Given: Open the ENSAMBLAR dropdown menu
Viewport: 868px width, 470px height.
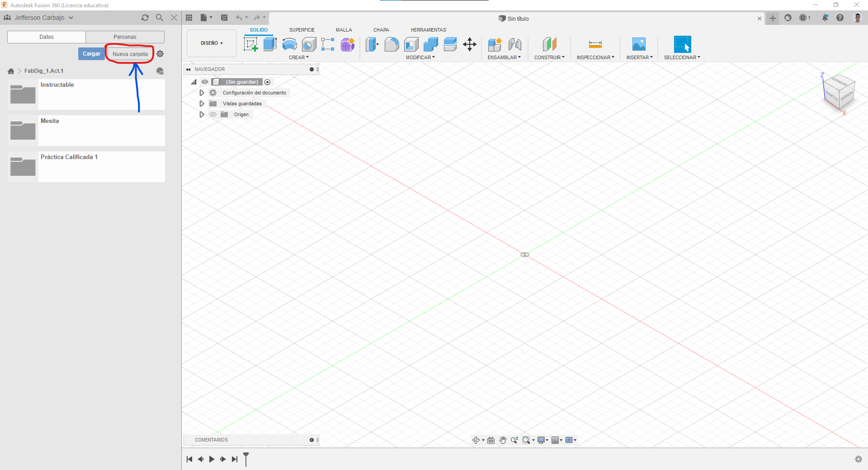Looking at the screenshot, I should click(x=504, y=57).
